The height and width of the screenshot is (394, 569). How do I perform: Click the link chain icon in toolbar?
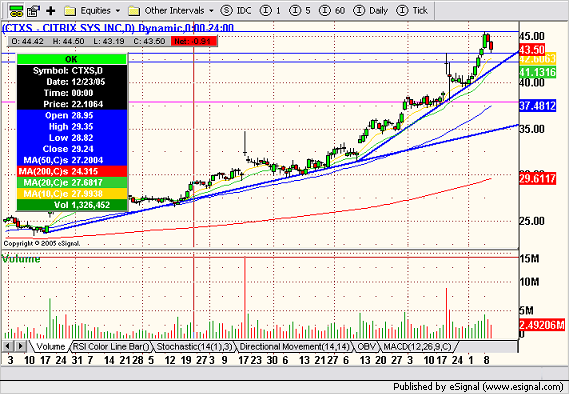(x=16, y=11)
